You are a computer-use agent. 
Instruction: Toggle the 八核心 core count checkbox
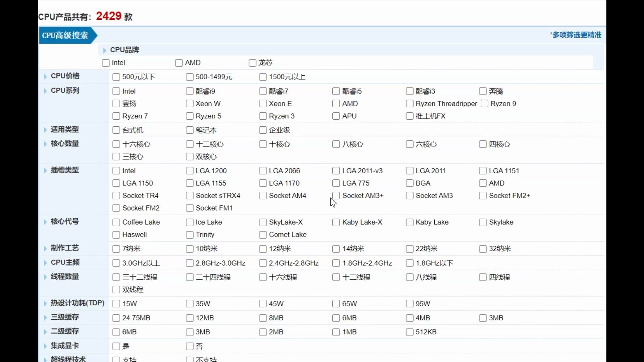336,144
